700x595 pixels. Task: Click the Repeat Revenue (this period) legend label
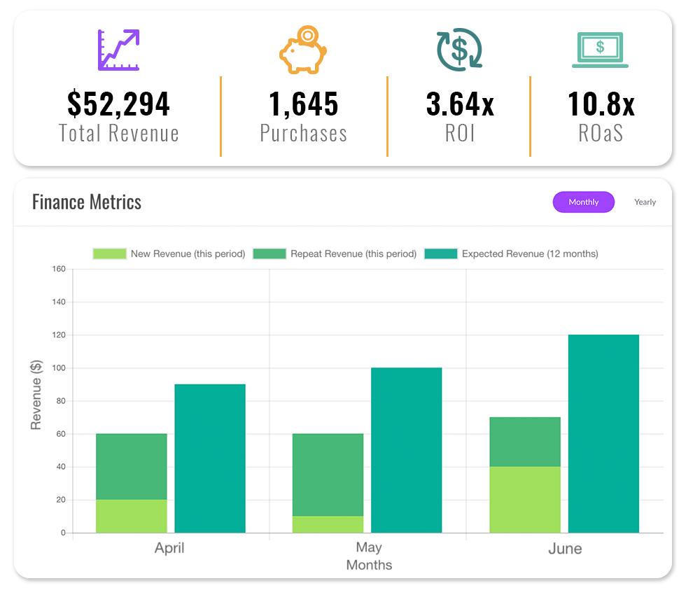[x=353, y=254]
